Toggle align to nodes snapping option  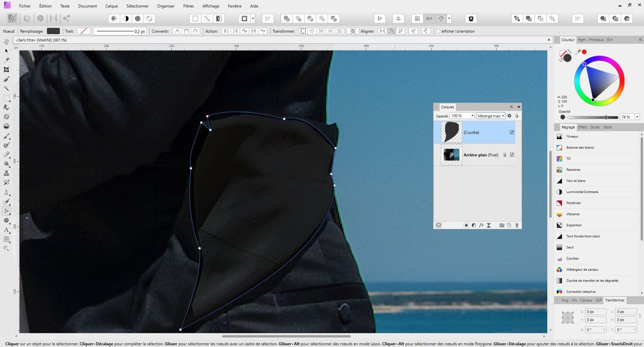382,31
